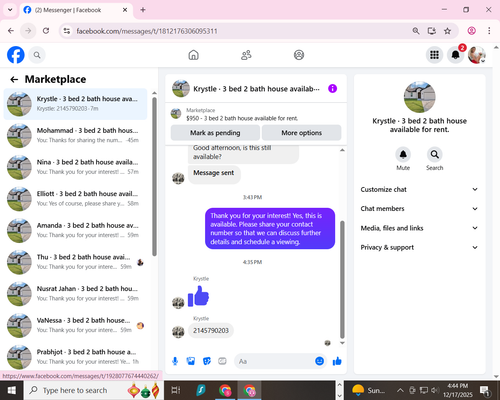500x400 pixels.
Task: Click the Windows taskbar search box
Action: (x=93, y=390)
